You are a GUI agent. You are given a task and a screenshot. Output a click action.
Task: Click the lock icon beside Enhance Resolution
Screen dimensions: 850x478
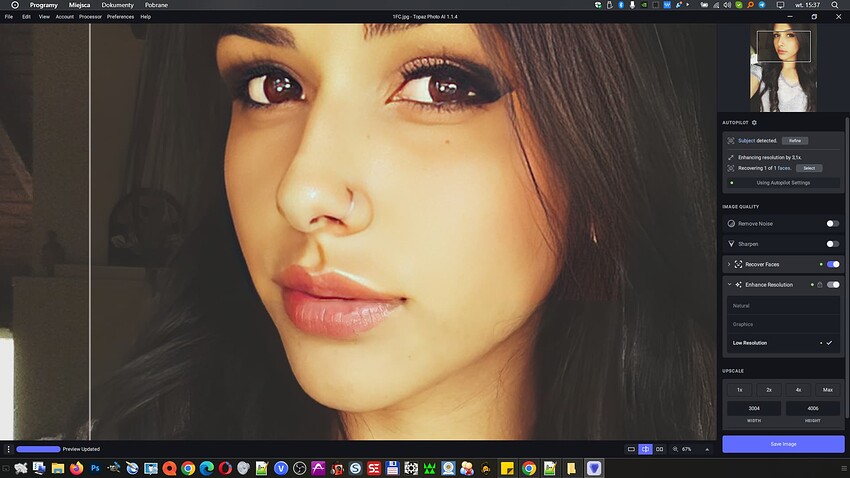[820, 285]
